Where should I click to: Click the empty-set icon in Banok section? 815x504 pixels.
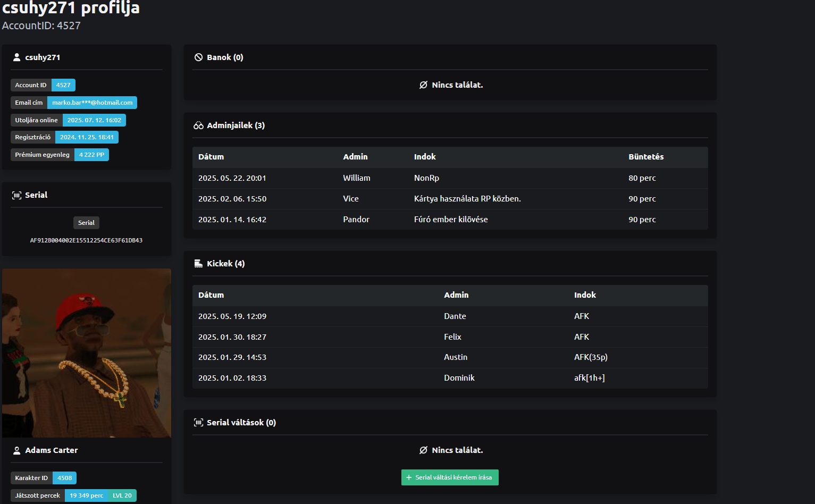tap(423, 85)
